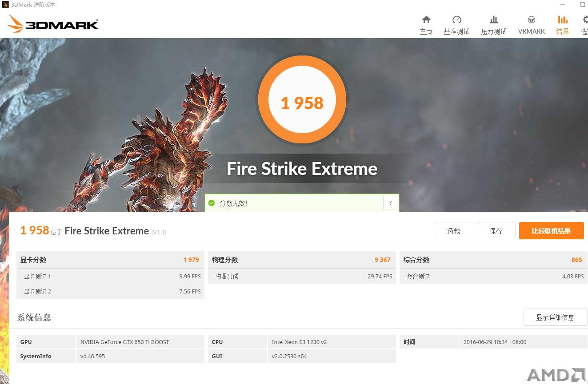Screen dimensions: 588x384
Task: Click physics score value 9 367
Action: click(383, 260)
